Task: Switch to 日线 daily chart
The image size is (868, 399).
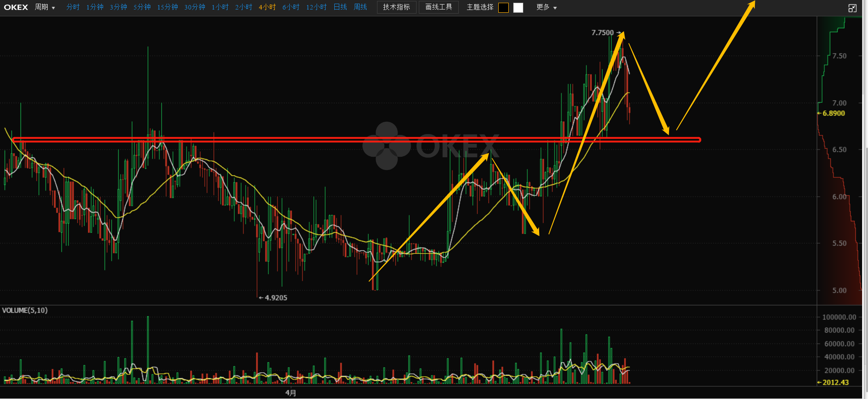Action: coord(340,7)
